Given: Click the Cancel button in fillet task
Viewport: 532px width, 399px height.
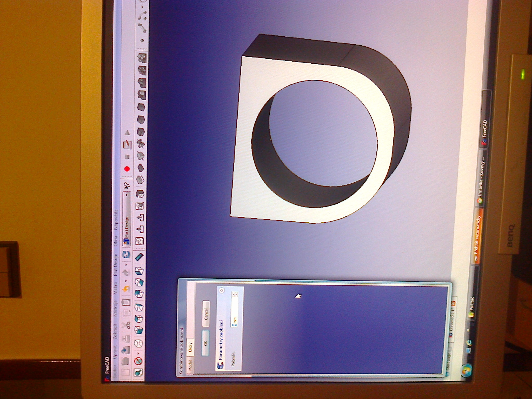Looking at the screenshot, I should click(x=206, y=314).
